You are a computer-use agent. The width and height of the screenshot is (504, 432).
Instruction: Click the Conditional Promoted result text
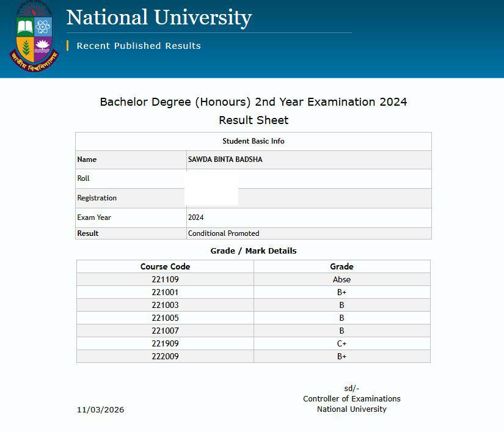click(224, 233)
